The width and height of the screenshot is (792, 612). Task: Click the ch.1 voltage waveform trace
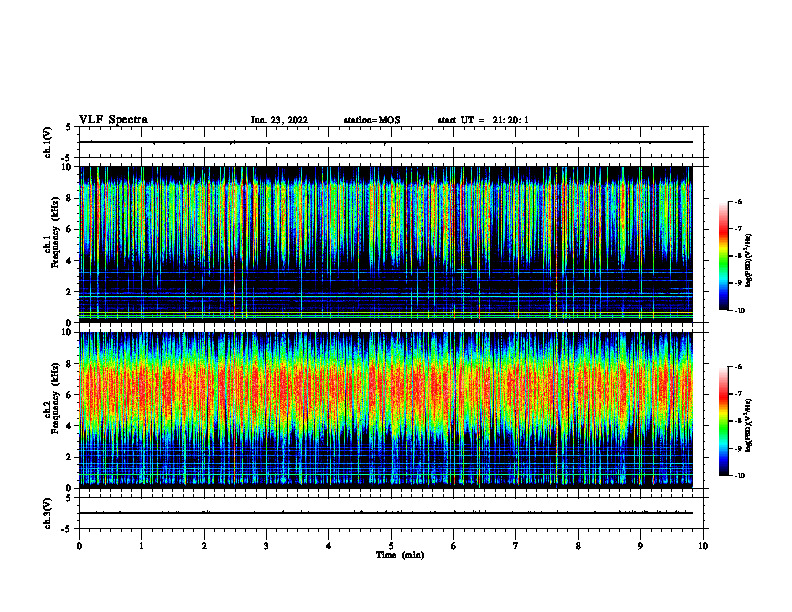click(386, 142)
